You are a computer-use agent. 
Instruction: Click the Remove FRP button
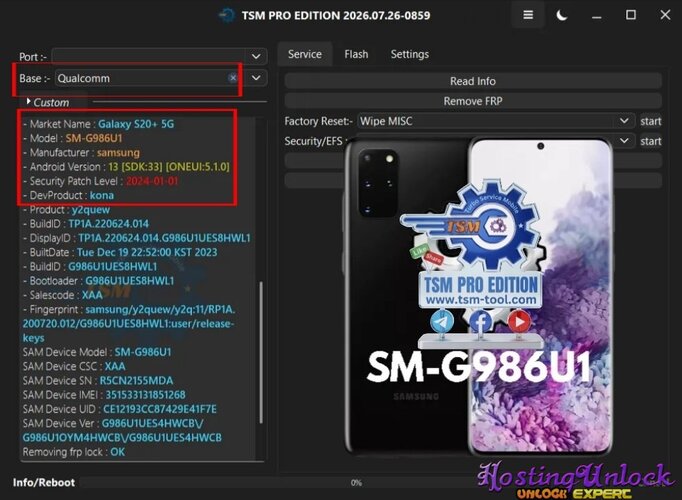tap(473, 101)
